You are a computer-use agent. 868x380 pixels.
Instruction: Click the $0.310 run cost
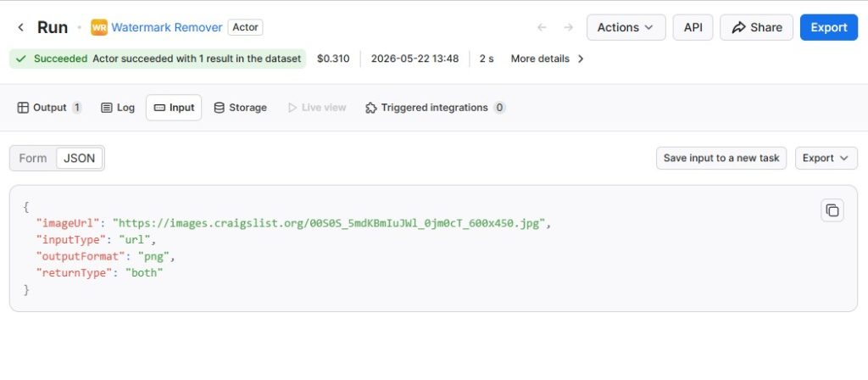pyautogui.click(x=333, y=59)
